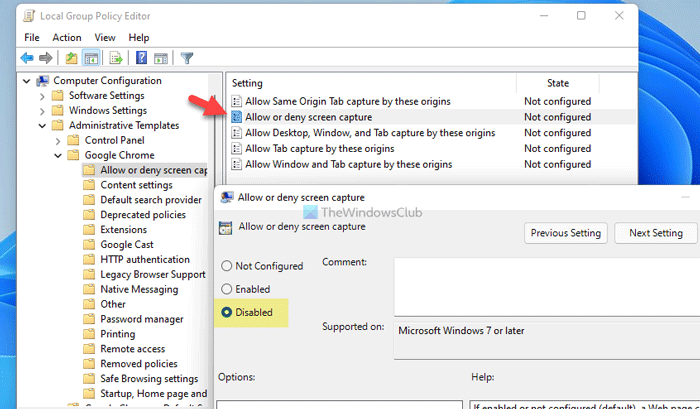Screen dimensions: 700x409
Task: Toggle Show/Hide Console Tree icon
Action: (x=91, y=58)
